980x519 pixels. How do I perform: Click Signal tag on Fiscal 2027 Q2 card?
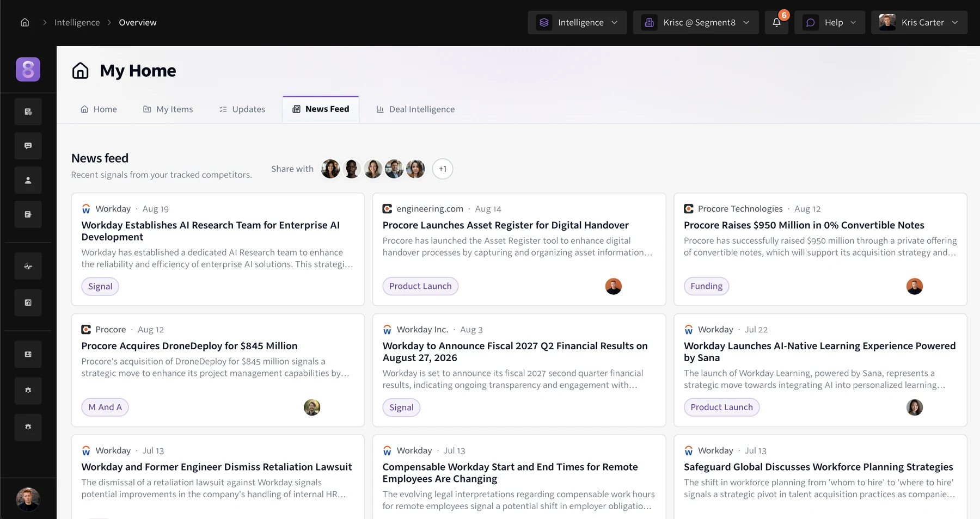pyautogui.click(x=401, y=407)
